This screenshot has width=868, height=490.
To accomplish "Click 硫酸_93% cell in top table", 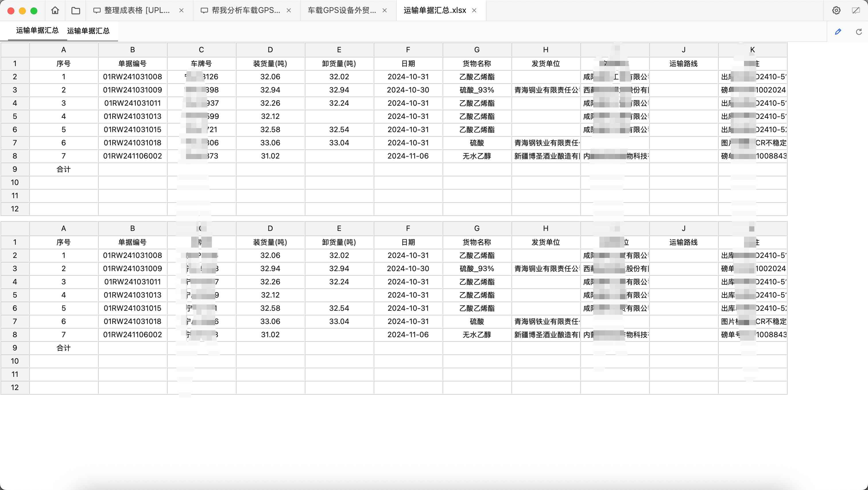I will [x=477, y=90].
